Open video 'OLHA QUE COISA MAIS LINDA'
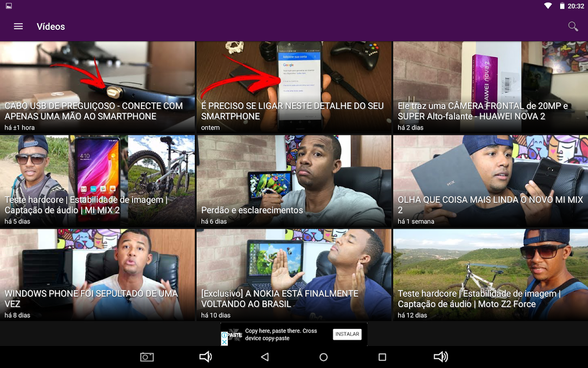588x368 pixels. click(491, 181)
